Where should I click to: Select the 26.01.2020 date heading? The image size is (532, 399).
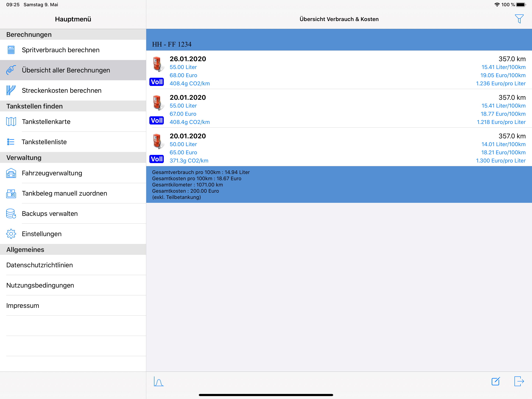[188, 59]
